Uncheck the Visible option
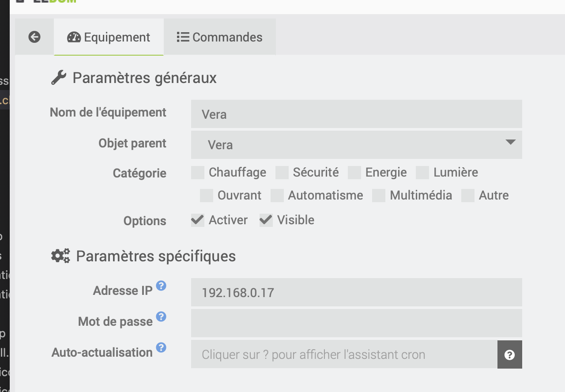The height and width of the screenshot is (392, 565). [266, 220]
